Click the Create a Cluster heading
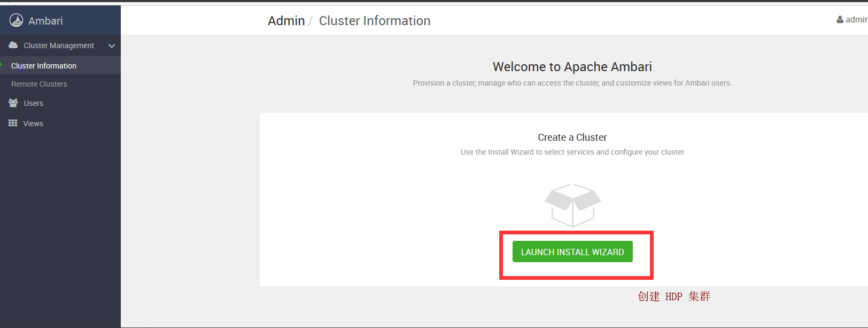The image size is (868, 328). (x=572, y=138)
